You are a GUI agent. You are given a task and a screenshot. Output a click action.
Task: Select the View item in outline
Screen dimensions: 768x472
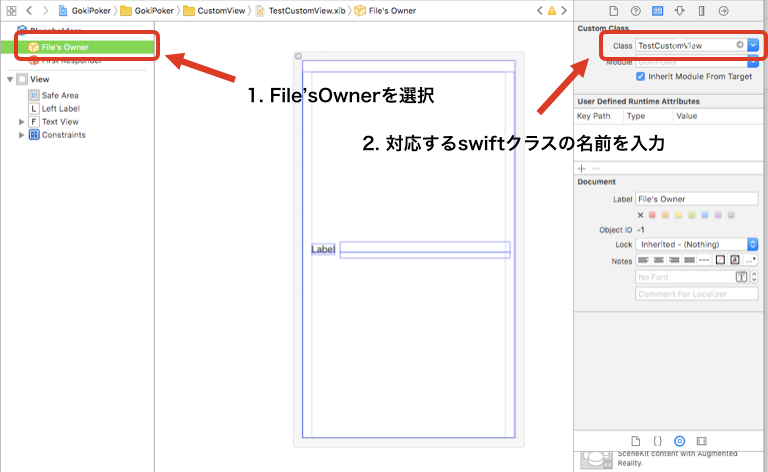point(40,79)
